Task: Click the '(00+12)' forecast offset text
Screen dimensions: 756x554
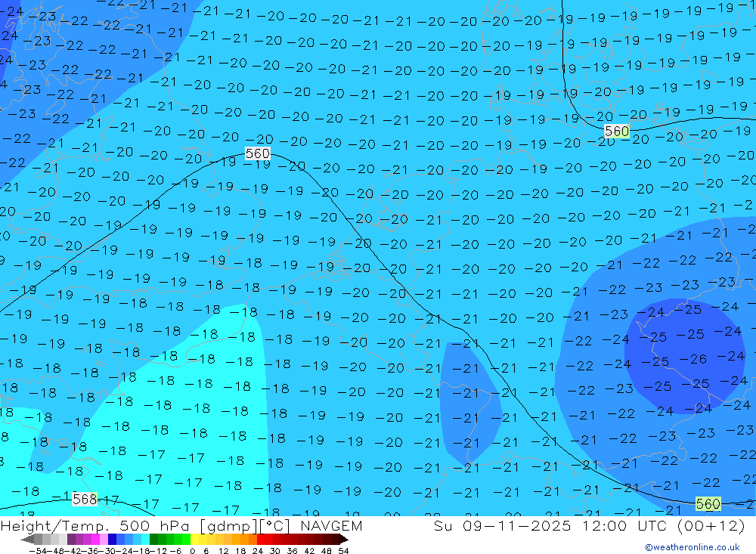Action: click(711, 525)
